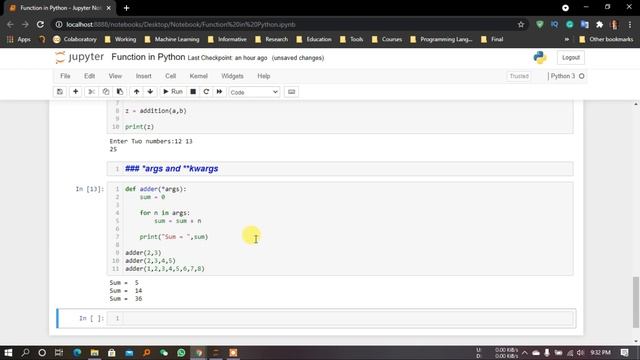
Task: Open the Colaboratory bookmark
Action: [75, 40]
